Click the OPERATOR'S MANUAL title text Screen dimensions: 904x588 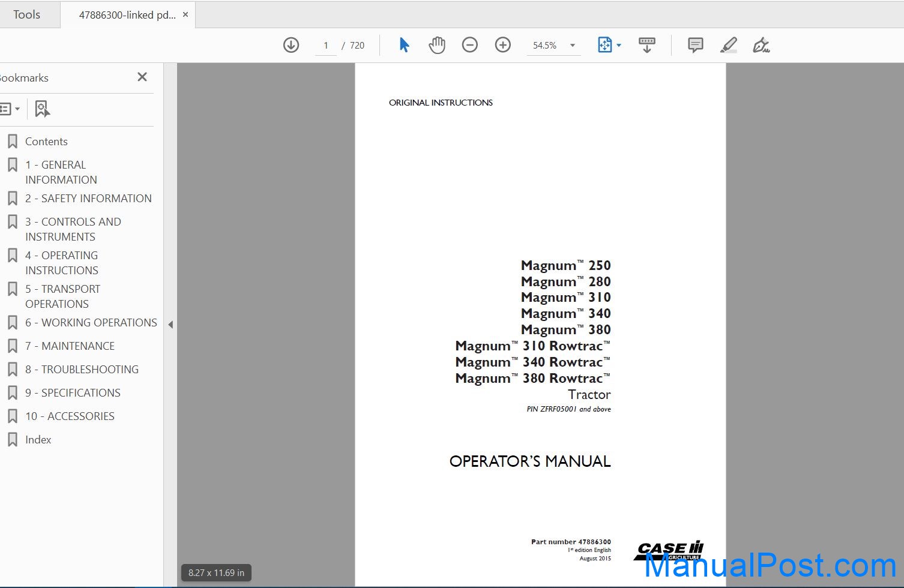coord(530,461)
